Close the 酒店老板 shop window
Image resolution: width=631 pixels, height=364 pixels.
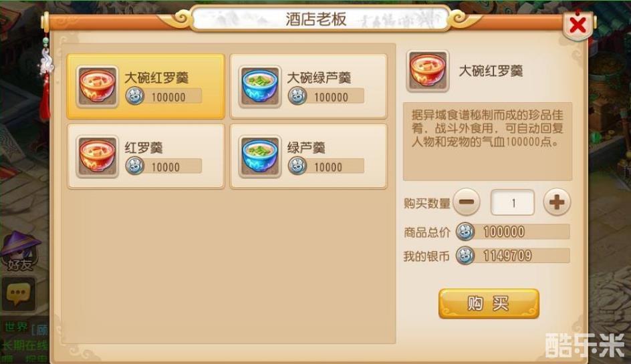click(578, 25)
